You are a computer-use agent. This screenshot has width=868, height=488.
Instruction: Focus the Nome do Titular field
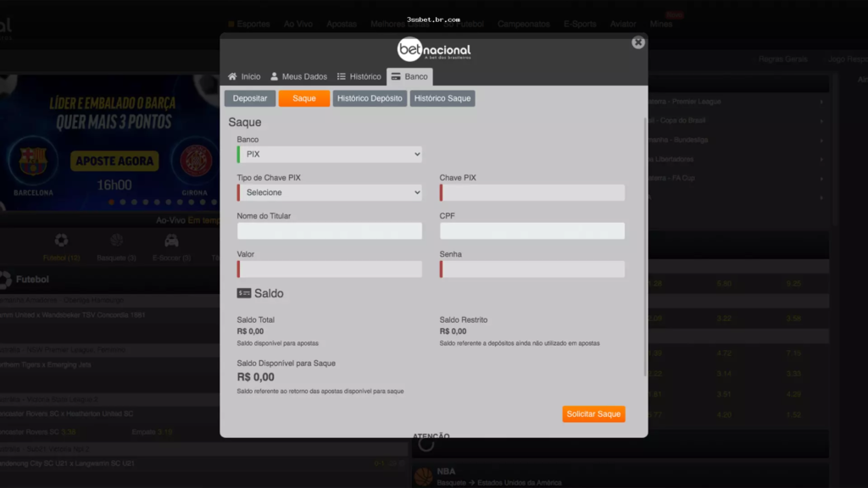330,230
